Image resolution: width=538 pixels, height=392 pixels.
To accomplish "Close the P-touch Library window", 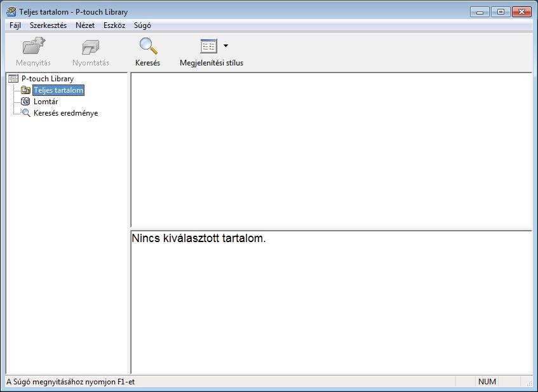I will pyautogui.click(x=521, y=12).
